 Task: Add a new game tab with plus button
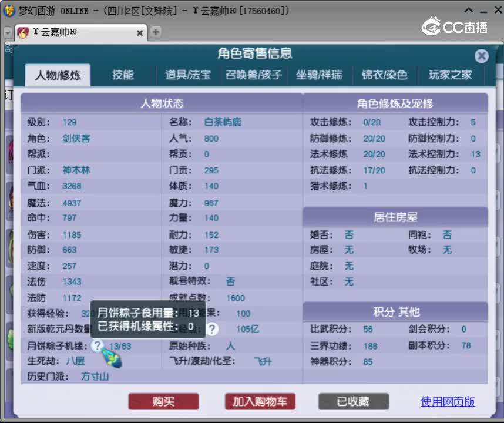coord(156,32)
